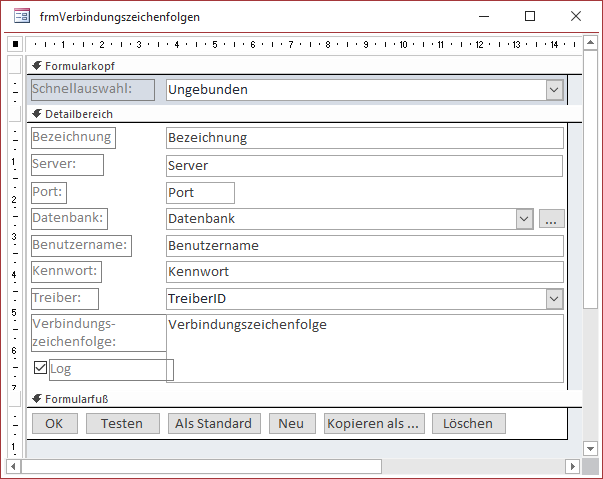Screen dimensions: 603x479
Task: Select the Schnellauswahl: label
Action: (93, 90)
